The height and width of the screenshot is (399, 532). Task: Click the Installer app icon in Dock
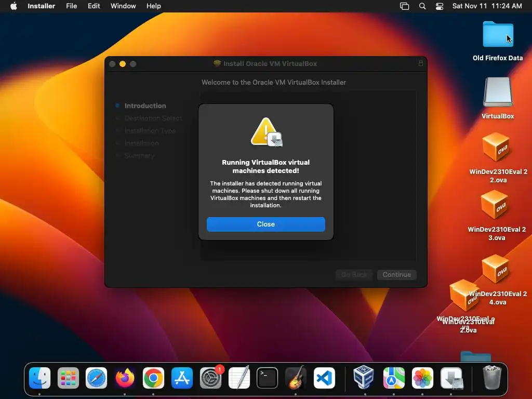pos(451,378)
